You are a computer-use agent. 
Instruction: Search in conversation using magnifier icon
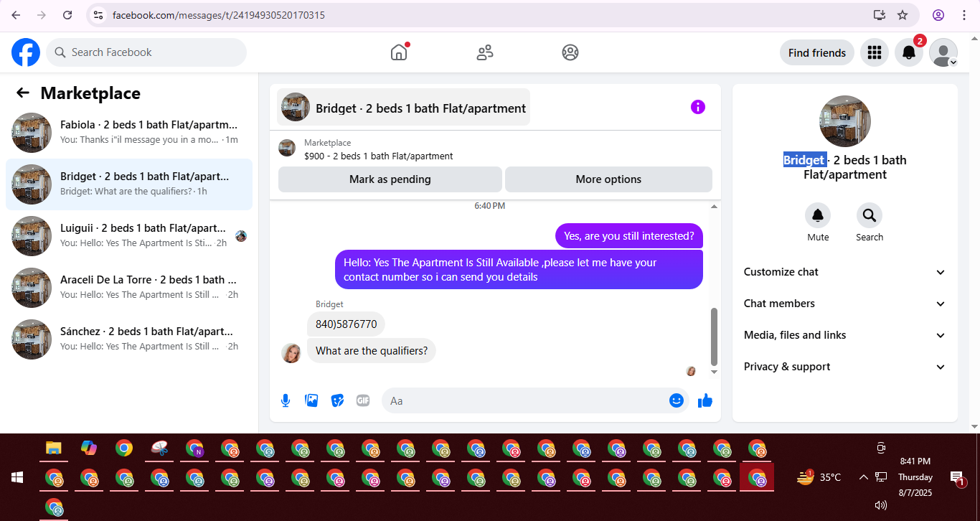(x=870, y=215)
